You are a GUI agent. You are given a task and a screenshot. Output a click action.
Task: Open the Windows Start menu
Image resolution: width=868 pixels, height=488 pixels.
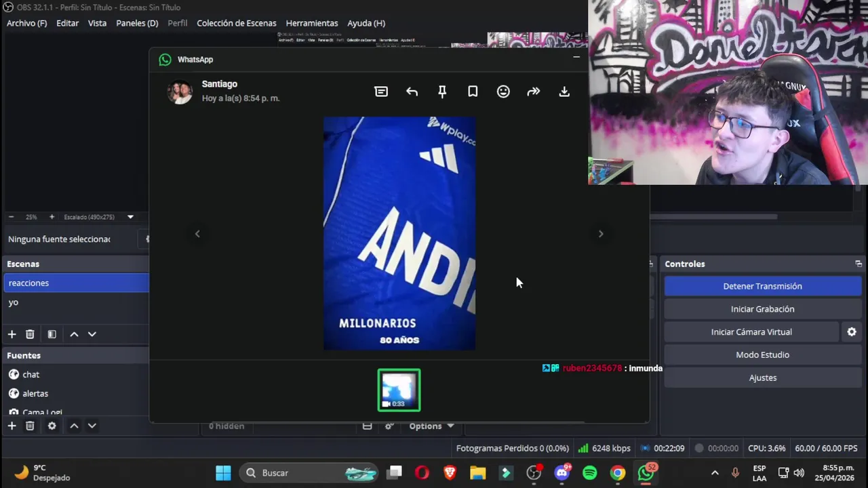(x=223, y=473)
